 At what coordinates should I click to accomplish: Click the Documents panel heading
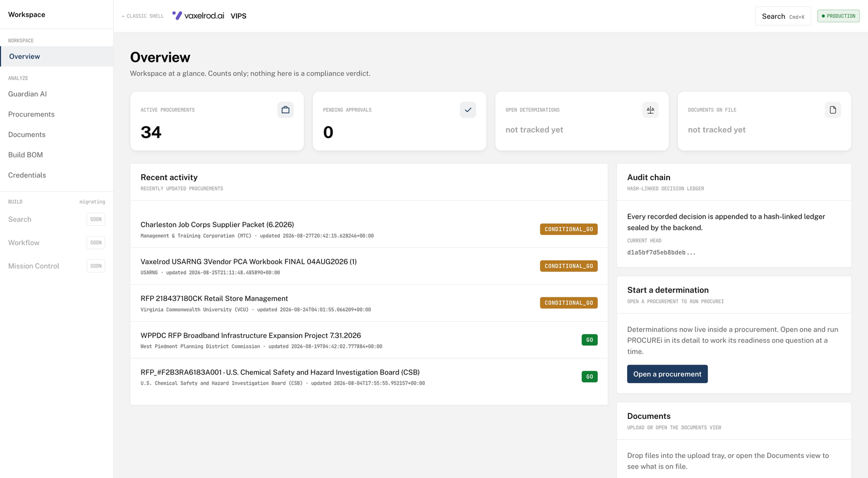649,416
